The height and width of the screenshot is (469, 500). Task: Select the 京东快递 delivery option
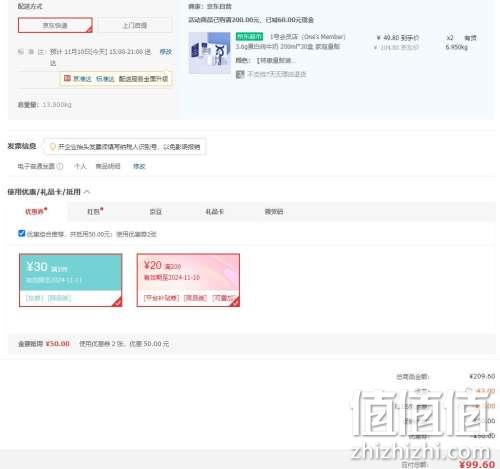(x=55, y=25)
